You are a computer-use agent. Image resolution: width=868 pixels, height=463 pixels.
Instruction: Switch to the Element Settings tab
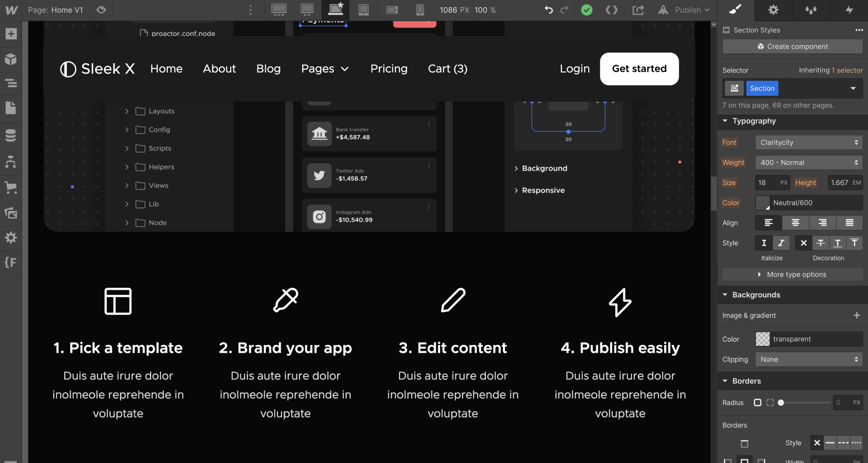point(773,10)
